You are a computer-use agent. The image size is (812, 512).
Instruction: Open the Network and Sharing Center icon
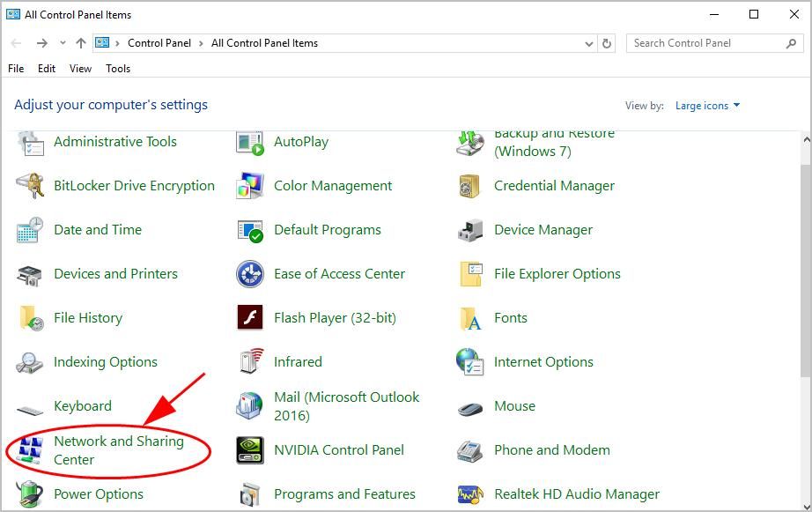tap(30, 450)
